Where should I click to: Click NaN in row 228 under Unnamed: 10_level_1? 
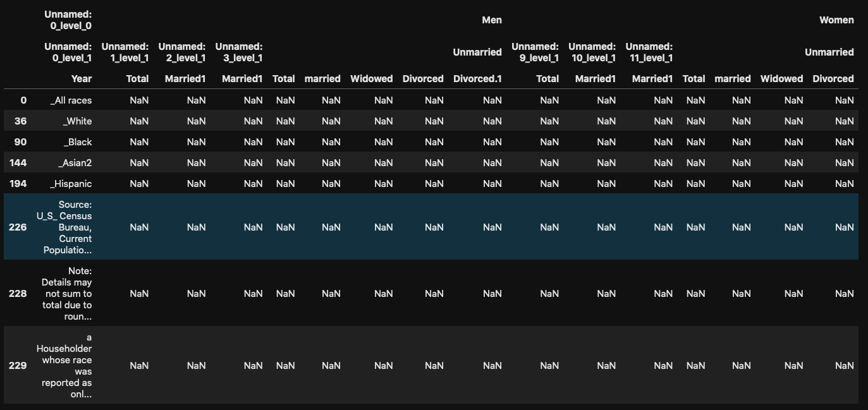(x=606, y=293)
